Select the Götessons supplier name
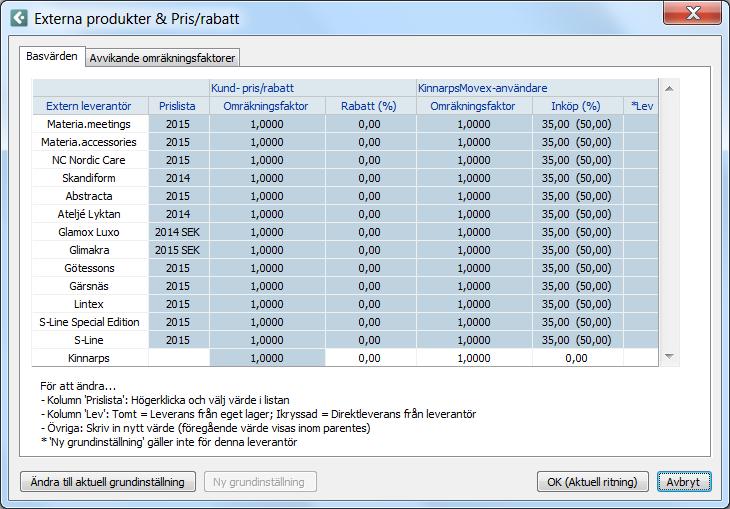Screen dimensions: 730x509 90,268
